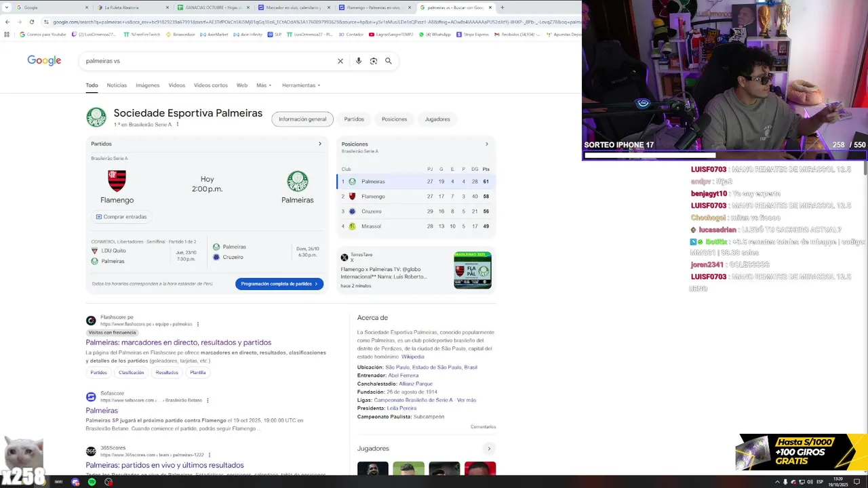This screenshot has width=868, height=488.
Task: Open Abel Ferreira coach link
Action: (403, 375)
